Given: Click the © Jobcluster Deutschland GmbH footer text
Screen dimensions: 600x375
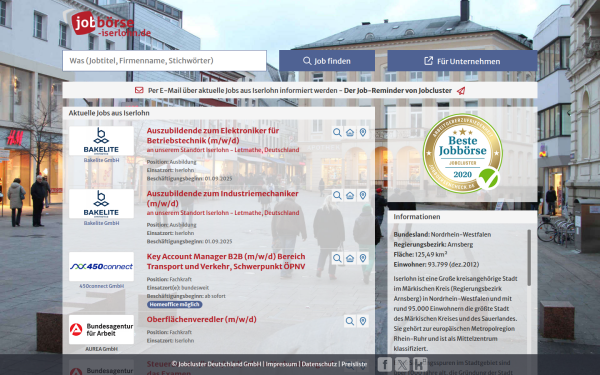Looking at the screenshot, I should (x=216, y=364).
